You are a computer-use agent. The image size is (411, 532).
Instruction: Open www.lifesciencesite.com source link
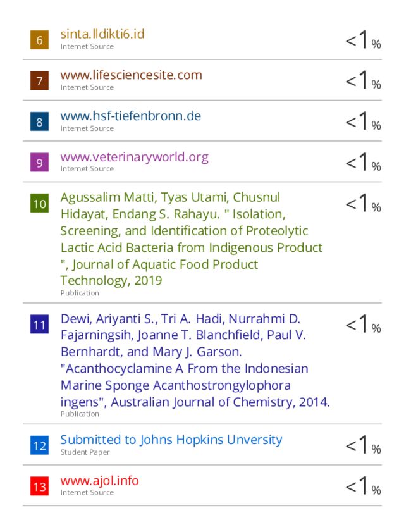coord(132,75)
